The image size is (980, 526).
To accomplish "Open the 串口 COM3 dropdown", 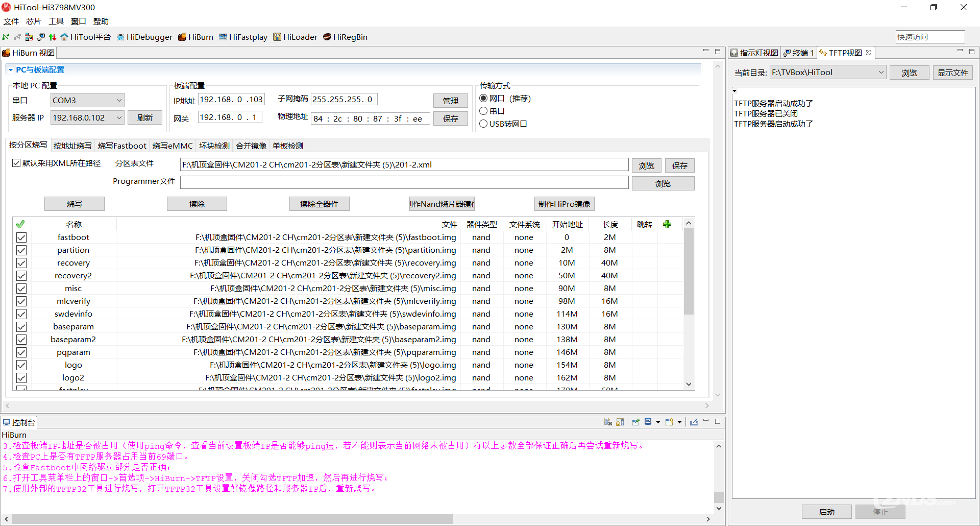I will [87, 100].
